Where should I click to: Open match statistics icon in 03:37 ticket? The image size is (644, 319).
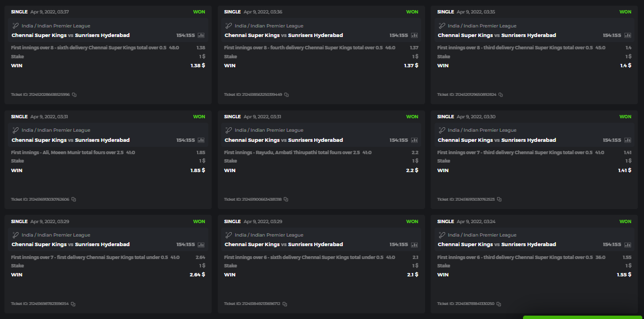(x=201, y=35)
